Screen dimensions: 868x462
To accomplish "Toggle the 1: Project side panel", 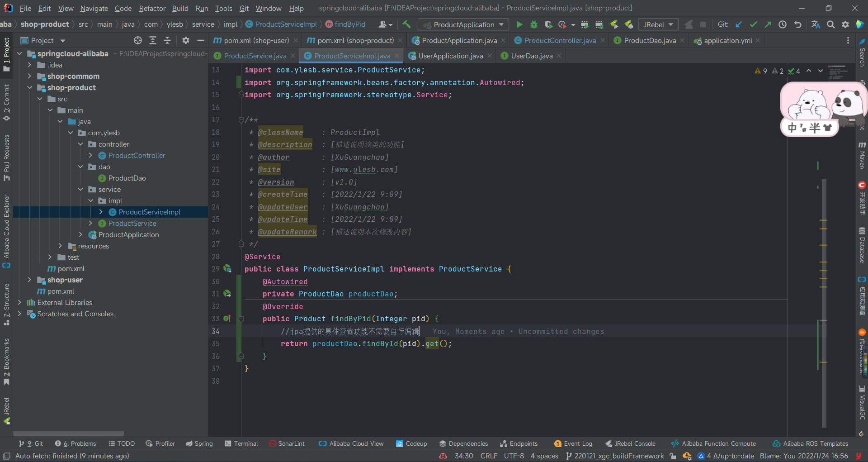I will (6, 54).
